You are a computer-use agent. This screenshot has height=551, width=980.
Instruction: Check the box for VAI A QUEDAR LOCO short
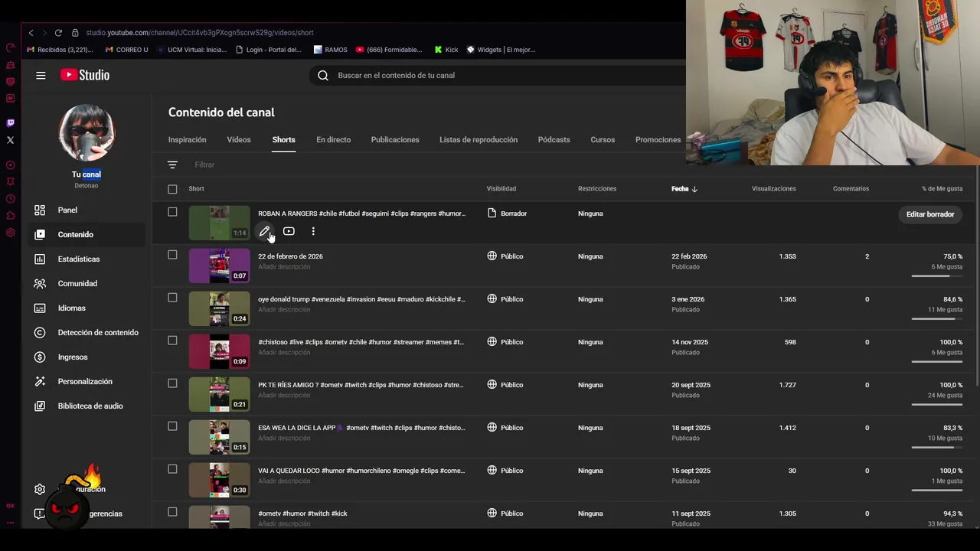tap(172, 469)
